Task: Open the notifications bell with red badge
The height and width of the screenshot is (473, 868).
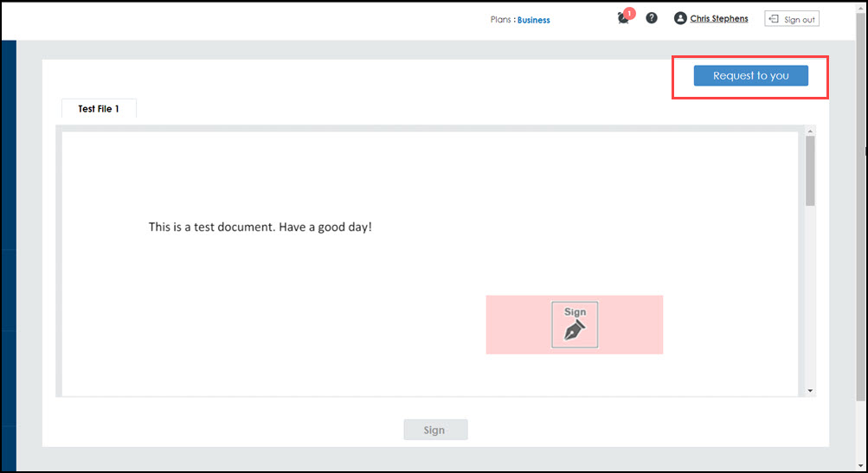Action: 625,16
